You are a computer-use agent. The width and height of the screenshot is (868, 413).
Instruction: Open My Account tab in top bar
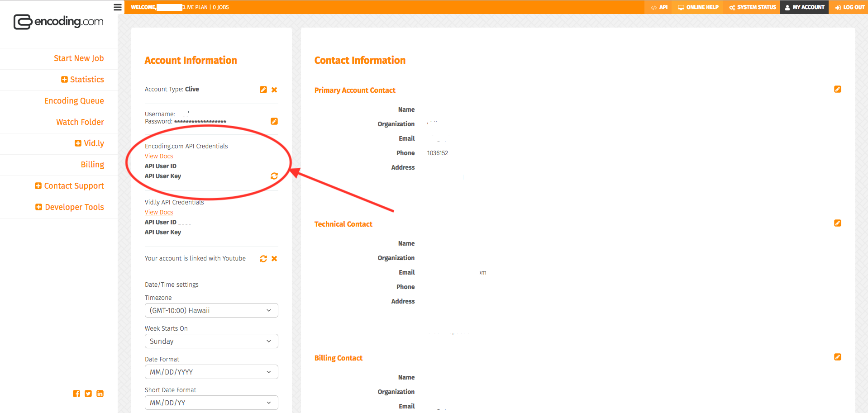[x=805, y=7]
